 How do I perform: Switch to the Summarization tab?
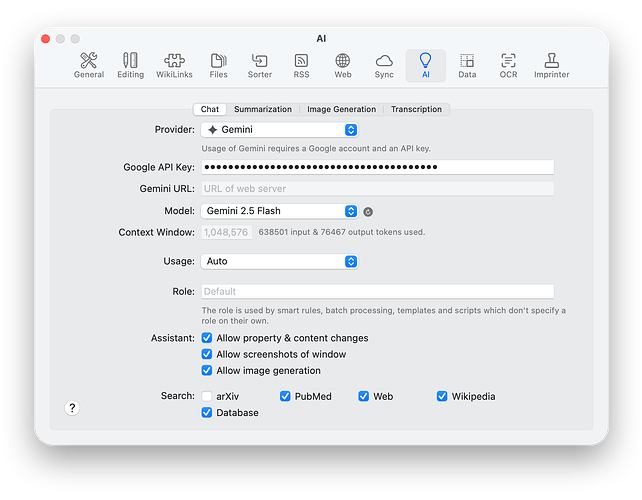point(263,109)
